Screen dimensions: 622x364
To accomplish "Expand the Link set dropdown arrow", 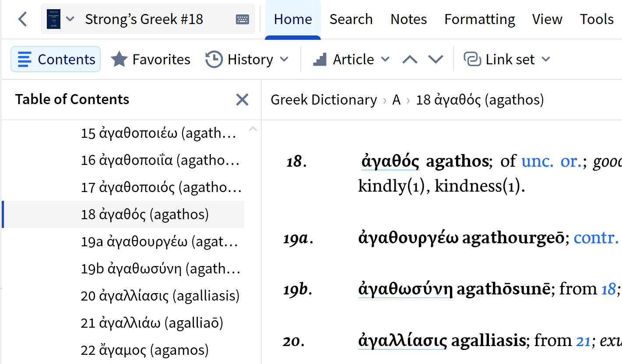I will point(546,59).
